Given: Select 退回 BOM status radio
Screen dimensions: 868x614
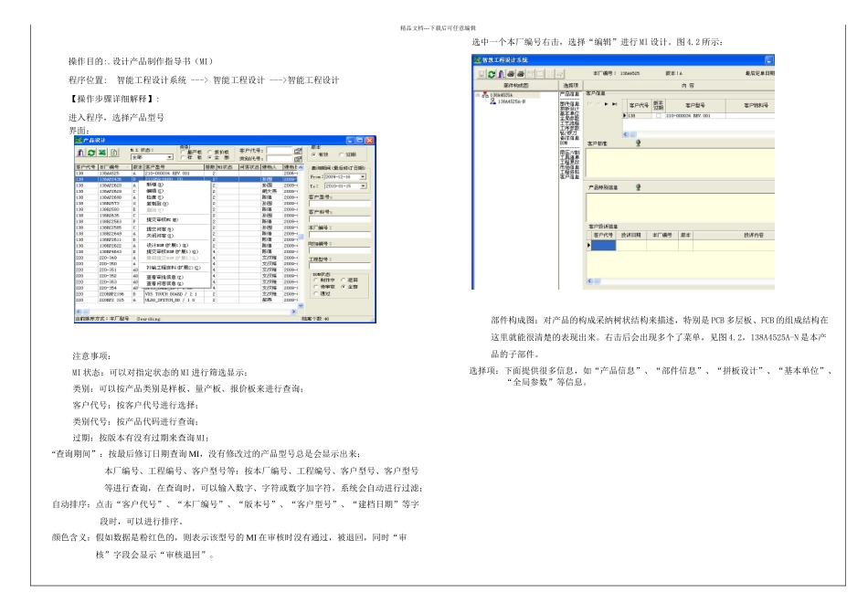Looking at the screenshot, I should pyautogui.click(x=344, y=280).
